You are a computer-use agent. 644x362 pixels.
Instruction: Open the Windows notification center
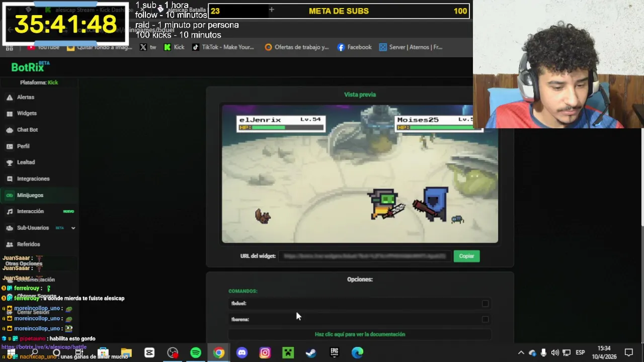pyautogui.click(x=629, y=353)
